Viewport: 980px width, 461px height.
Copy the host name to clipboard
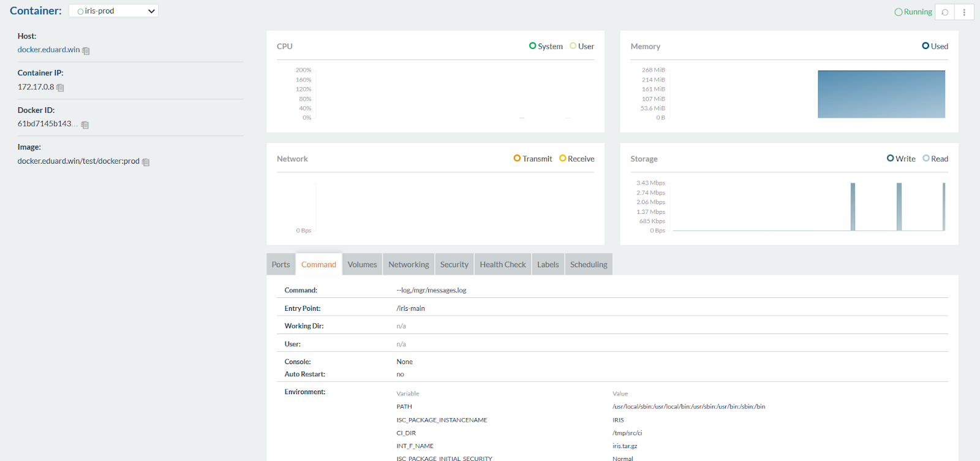tap(86, 51)
